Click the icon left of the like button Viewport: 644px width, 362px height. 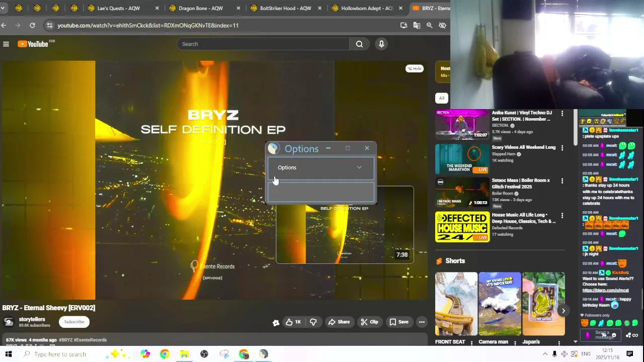276,322
